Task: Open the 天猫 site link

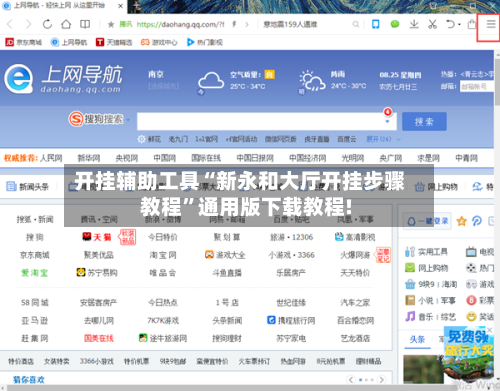Action: (97, 237)
